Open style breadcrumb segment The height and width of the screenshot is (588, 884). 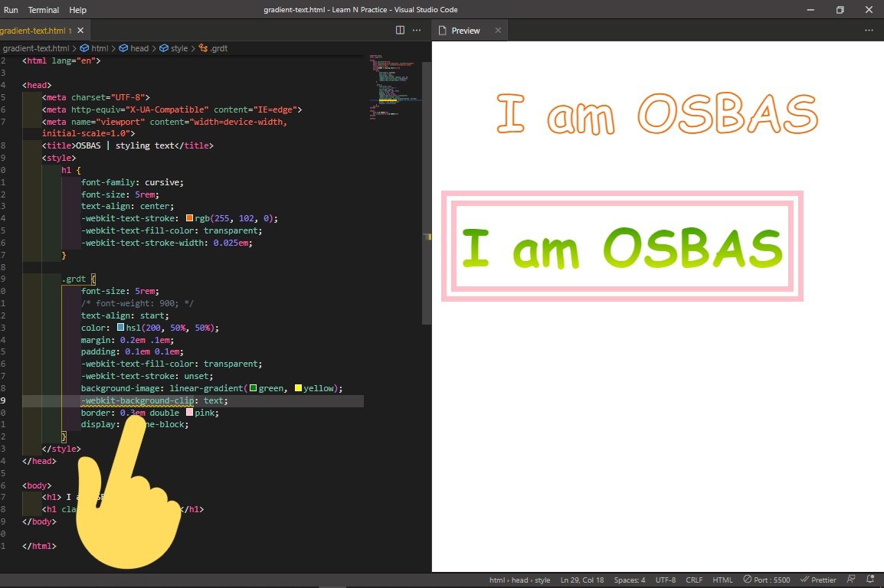coord(174,48)
